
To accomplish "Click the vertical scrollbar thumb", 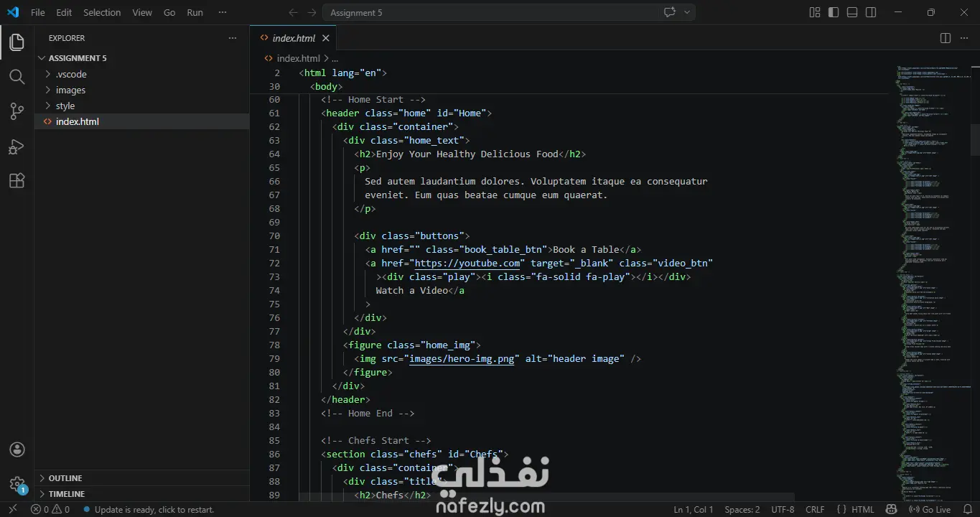I will [x=975, y=139].
